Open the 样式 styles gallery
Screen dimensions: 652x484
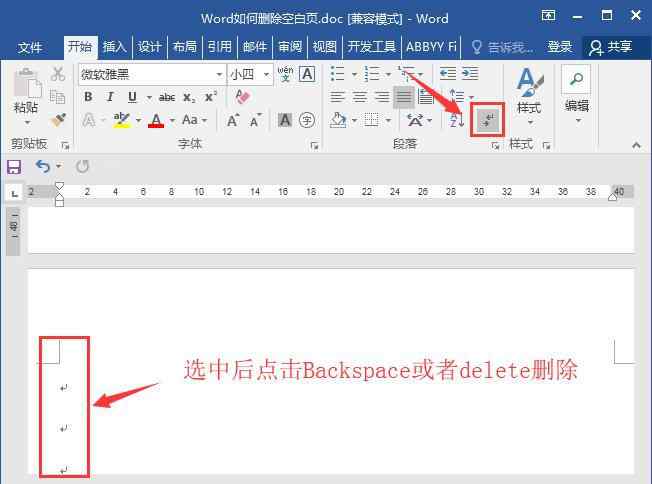coord(529,96)
